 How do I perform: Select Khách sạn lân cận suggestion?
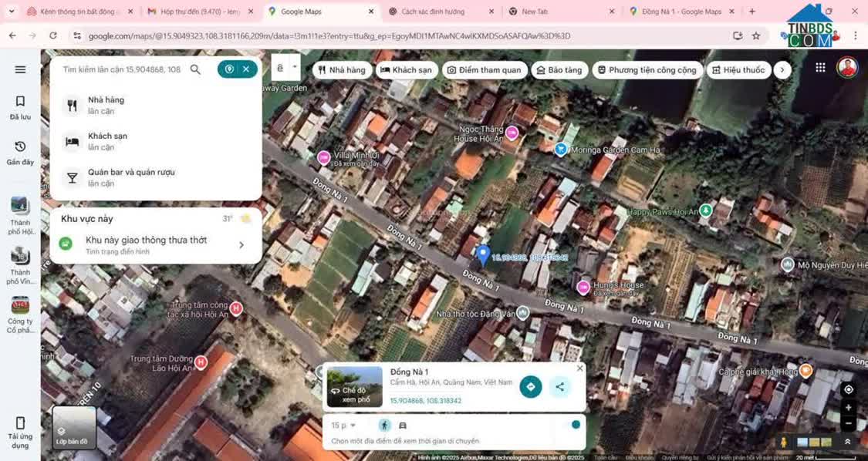click(x=107, y=141)
